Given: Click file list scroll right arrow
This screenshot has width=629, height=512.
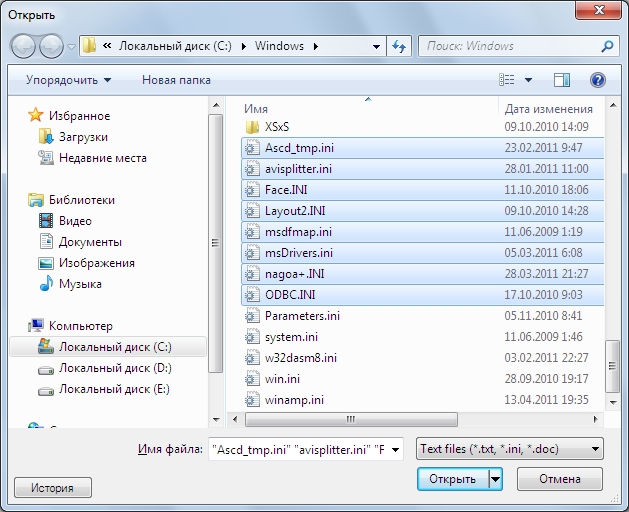Looking at the screenshot, I should pyautogui.click(x=595, y=419).
